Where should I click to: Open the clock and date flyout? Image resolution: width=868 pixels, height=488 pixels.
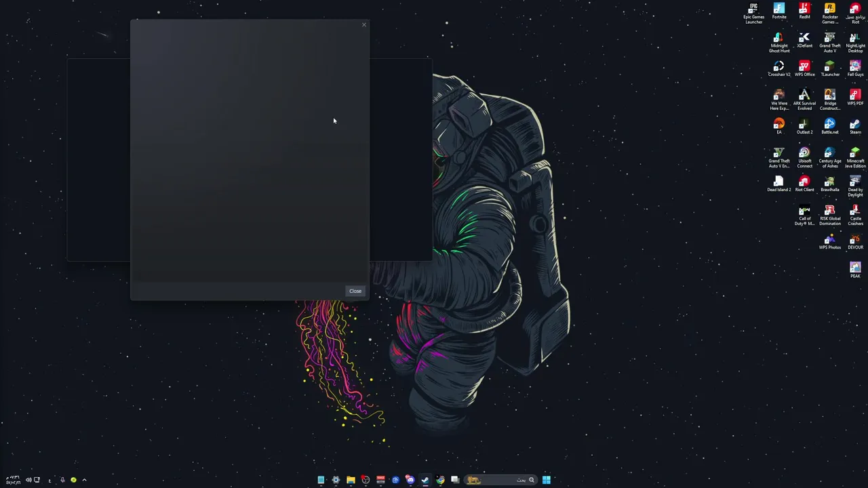click(12, 480)
